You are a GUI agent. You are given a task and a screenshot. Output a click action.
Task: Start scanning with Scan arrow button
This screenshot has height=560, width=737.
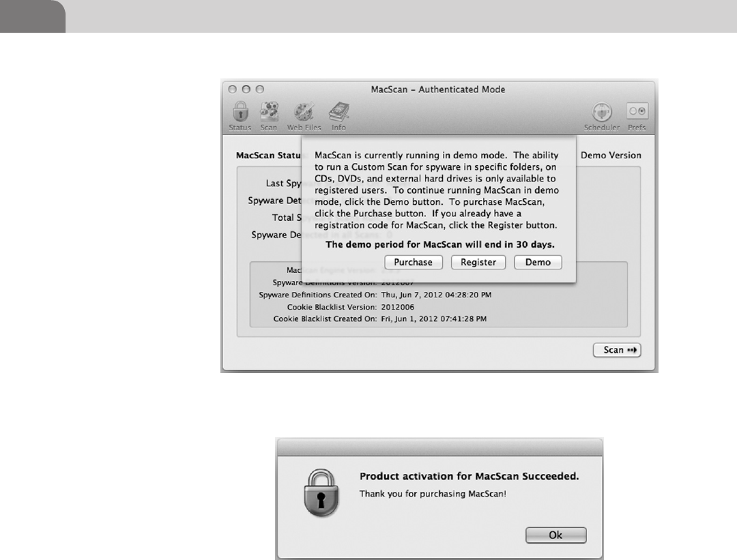point(617,350)
